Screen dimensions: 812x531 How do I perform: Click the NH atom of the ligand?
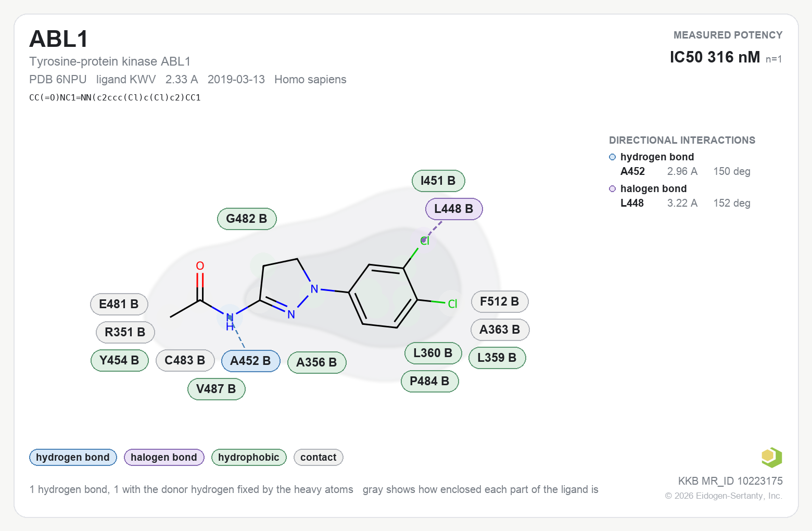point(230,322)
